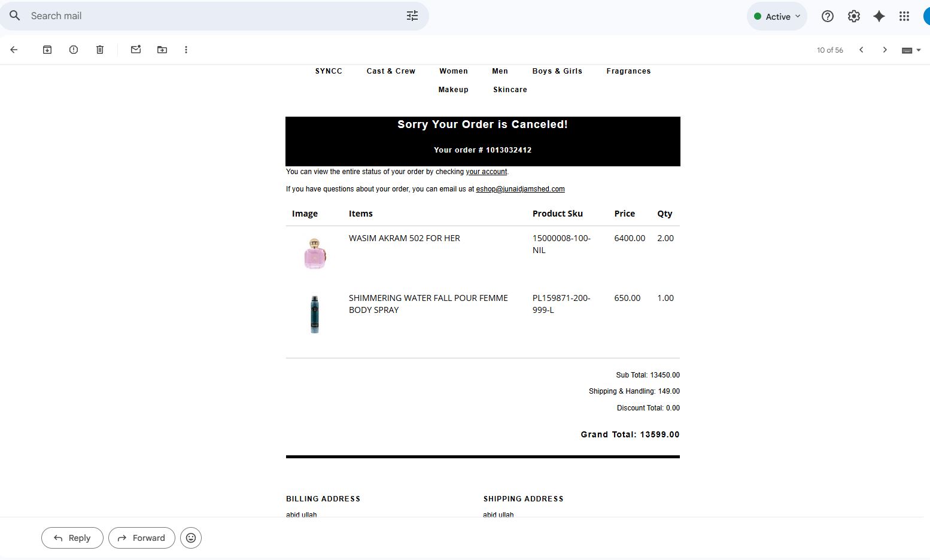The width and height of the screenshot is (930, 560).
Task: Click the quantity 2.00 cell
Action: pyautogui.click(x=665, y=238)
